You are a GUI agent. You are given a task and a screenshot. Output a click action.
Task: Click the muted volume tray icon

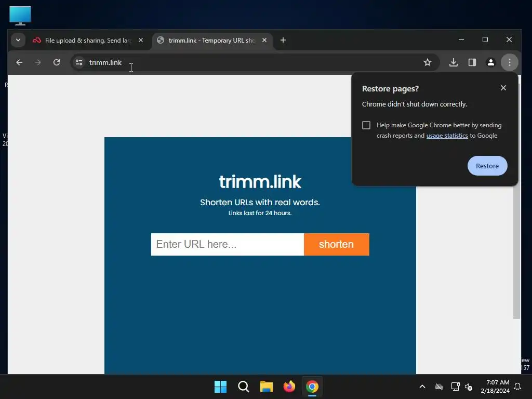(469, 387)
